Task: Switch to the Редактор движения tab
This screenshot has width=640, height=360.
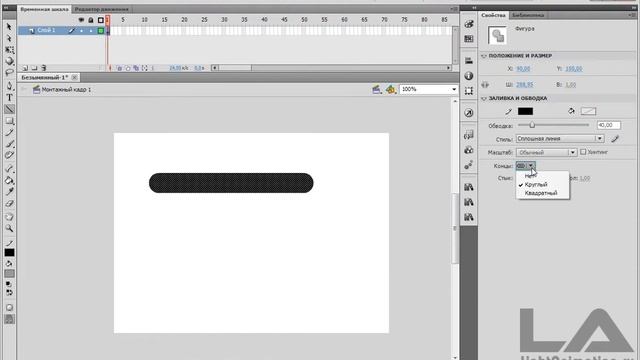Action: pyautogui.click(x=102, y=9)
